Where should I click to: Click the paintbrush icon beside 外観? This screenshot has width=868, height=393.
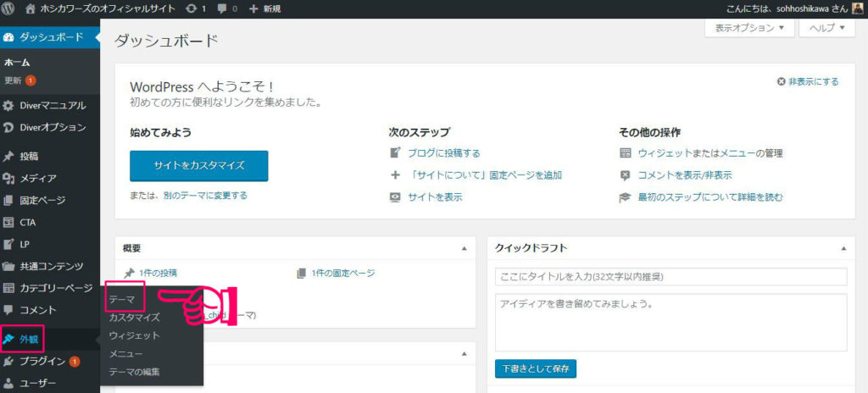tap(8, 340)
